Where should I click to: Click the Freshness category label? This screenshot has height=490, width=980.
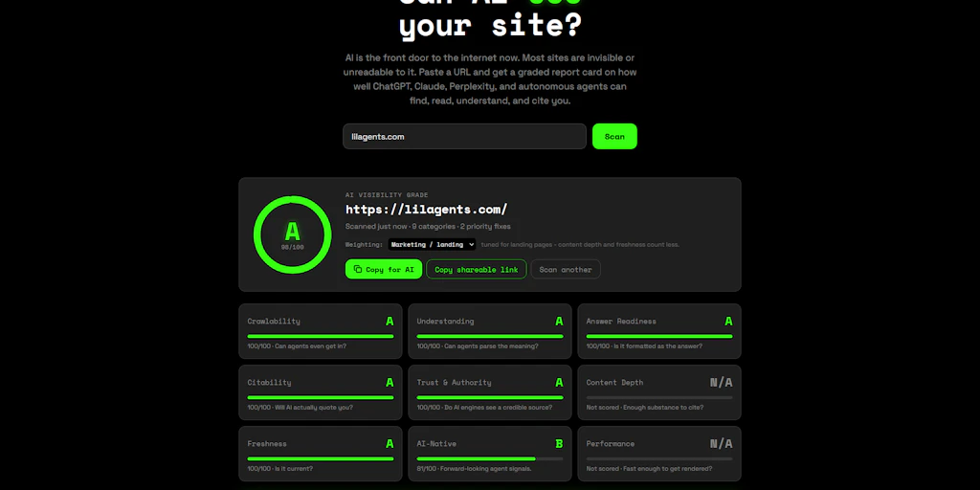[x=267, y=444]
